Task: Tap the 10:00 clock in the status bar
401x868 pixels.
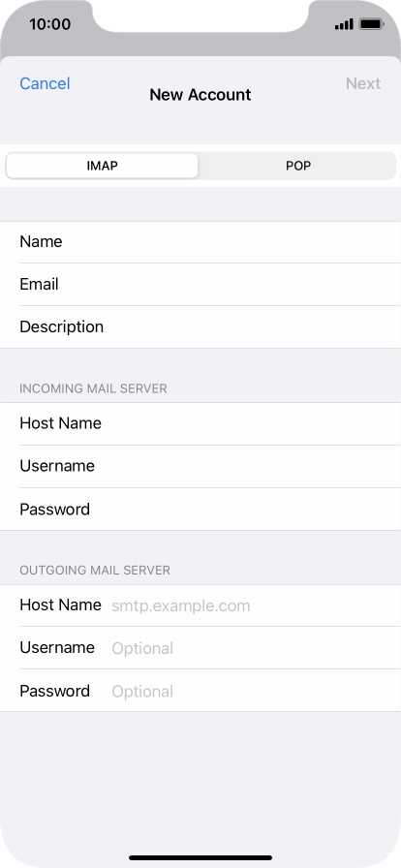Action: pos(49,24)
